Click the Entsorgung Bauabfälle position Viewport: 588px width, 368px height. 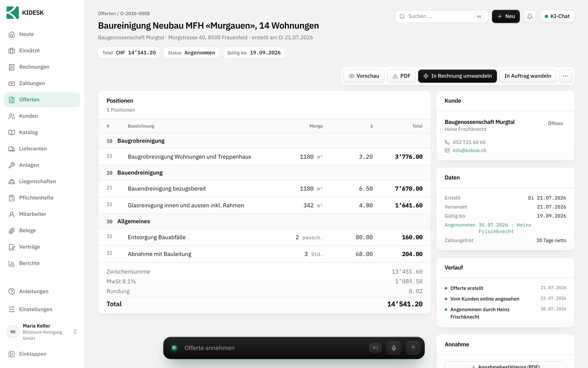264,237
